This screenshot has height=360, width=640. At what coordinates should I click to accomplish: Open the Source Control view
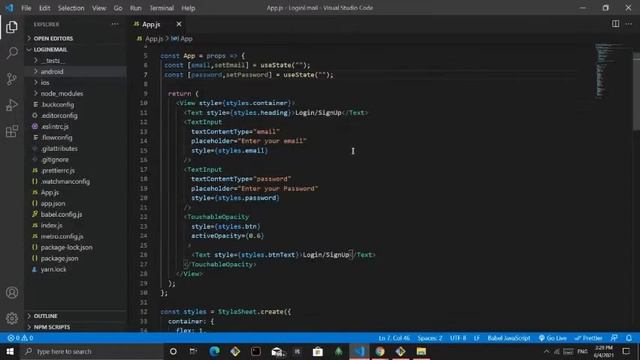[12, 79]
